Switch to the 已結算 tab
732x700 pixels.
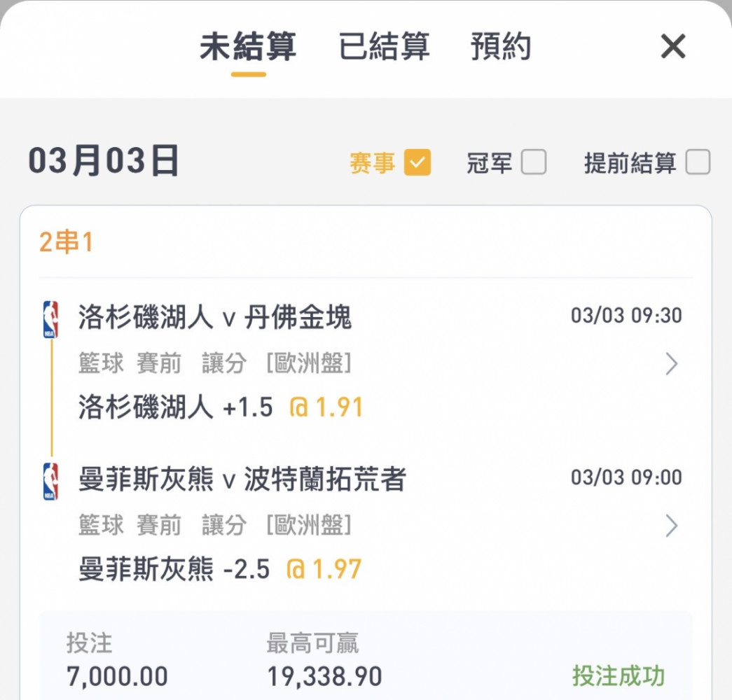(384, 46)
